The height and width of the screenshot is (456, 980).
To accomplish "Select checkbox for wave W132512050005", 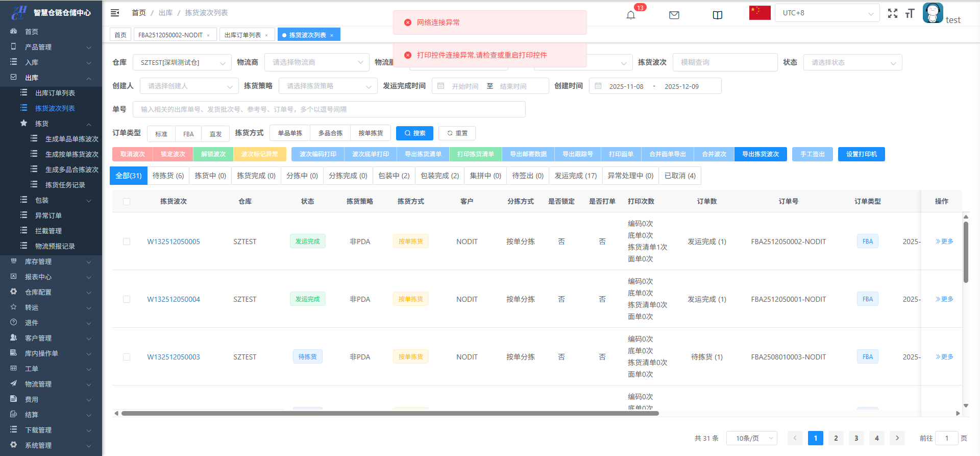I will (127, 242).
